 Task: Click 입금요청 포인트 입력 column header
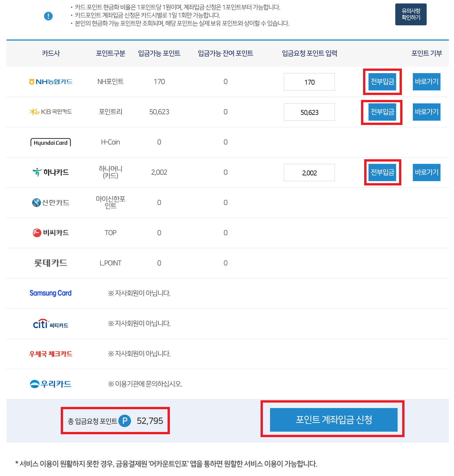point(309,53)
